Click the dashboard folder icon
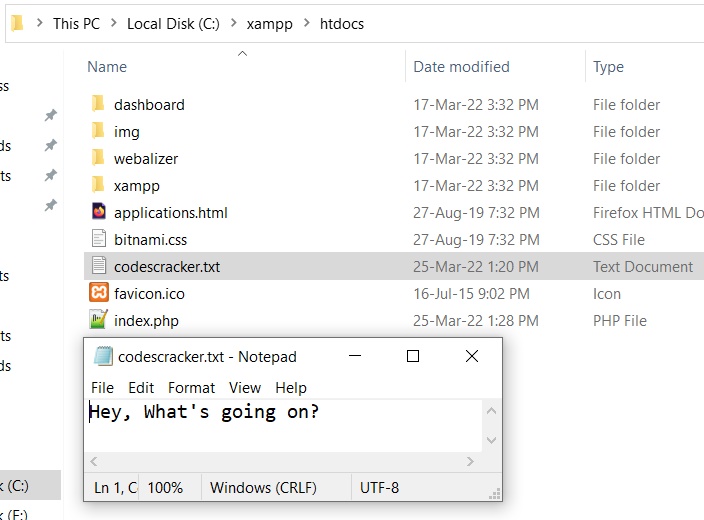 [x=98, y=104]
